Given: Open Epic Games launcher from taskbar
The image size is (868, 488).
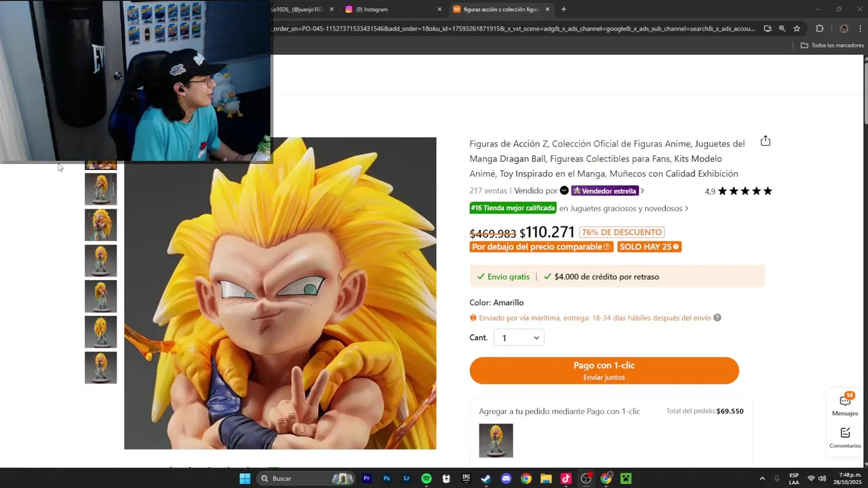Looking at the screenshot, I should 466,479.
